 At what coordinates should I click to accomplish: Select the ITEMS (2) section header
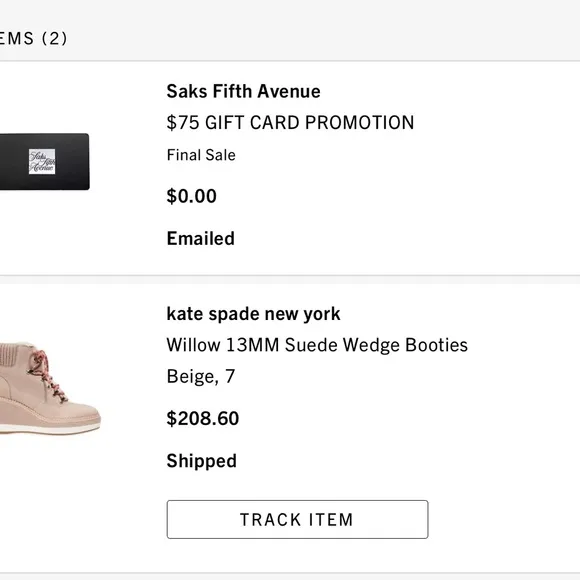click(x=33, y=38)
